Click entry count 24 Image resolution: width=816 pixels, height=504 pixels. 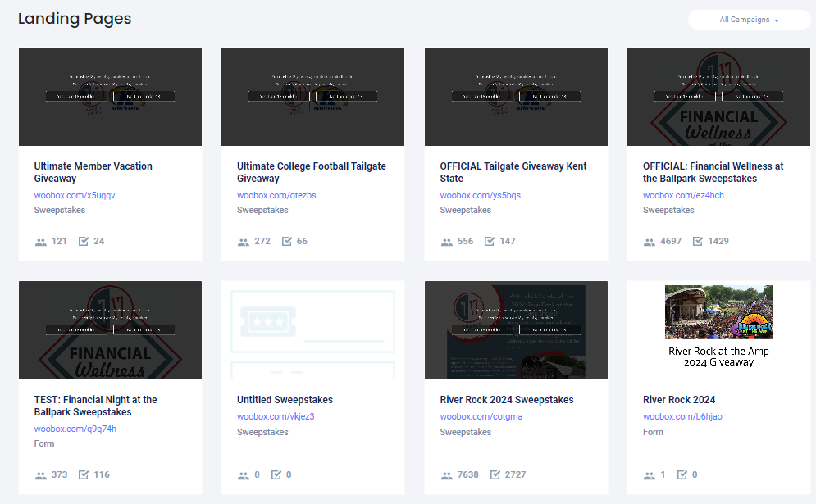click(99, 241)
